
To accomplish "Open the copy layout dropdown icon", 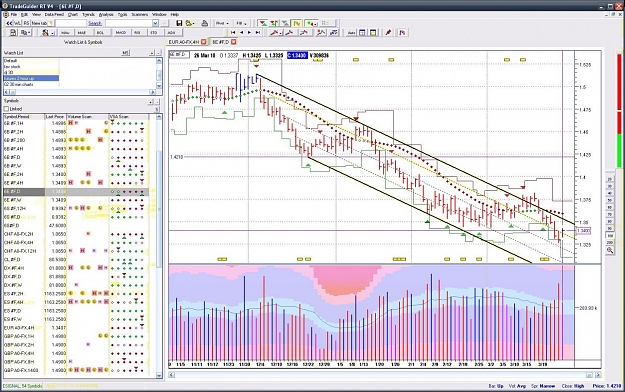I will 25,33.
